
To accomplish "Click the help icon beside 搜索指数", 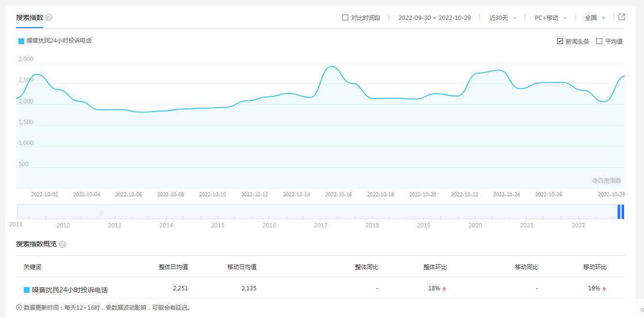I will coord(49,17).
